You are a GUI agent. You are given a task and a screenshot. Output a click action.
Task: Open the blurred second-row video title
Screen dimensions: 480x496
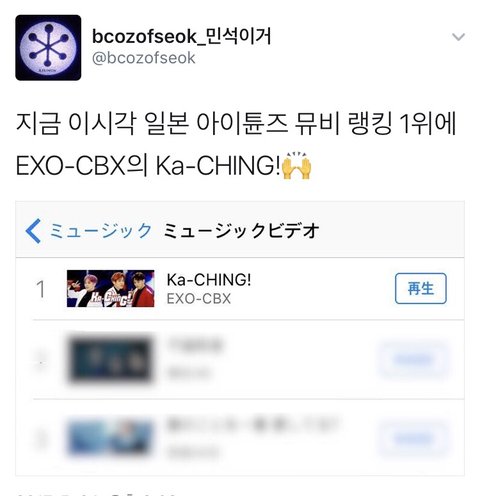[x=195, y=346]
